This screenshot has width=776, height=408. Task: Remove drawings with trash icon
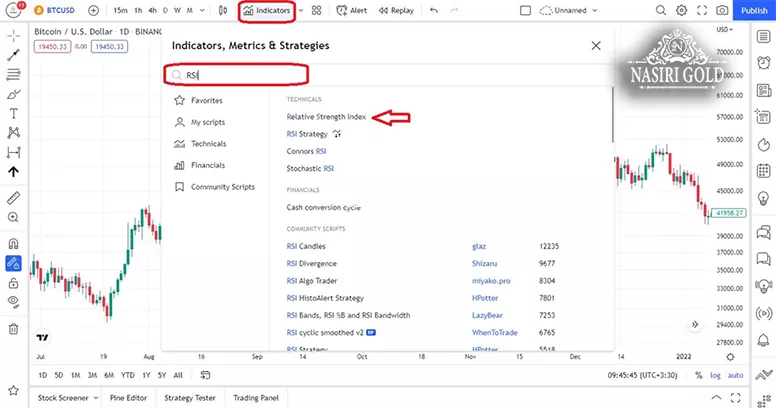point(13,329)
